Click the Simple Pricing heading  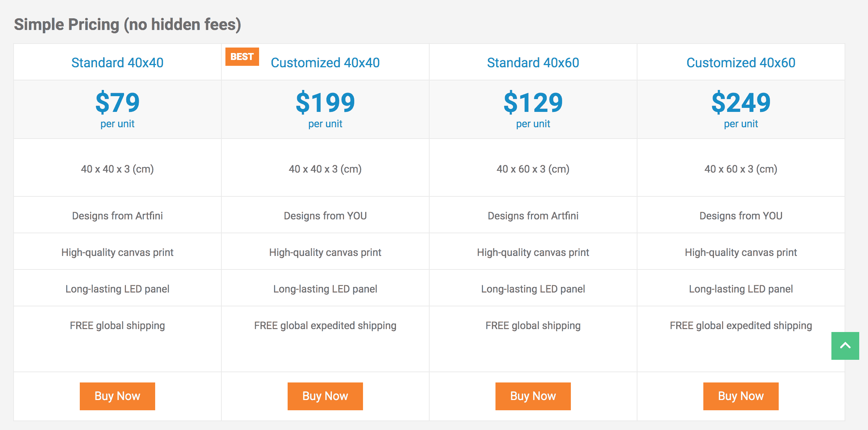click(127, 24)
